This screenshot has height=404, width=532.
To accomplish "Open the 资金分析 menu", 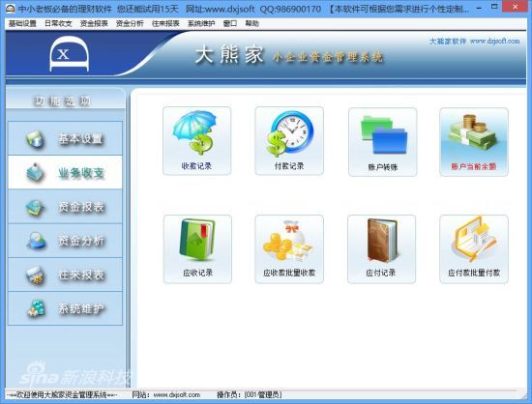I will (130, 23).
